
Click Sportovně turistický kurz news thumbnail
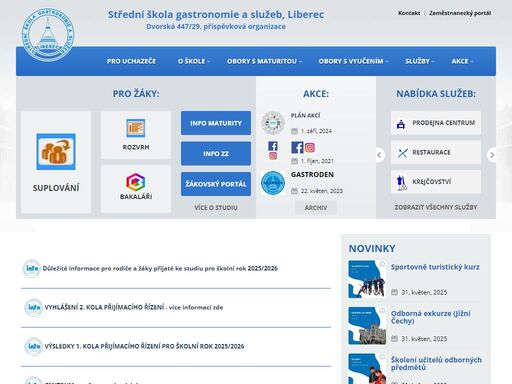coord(367,279)
